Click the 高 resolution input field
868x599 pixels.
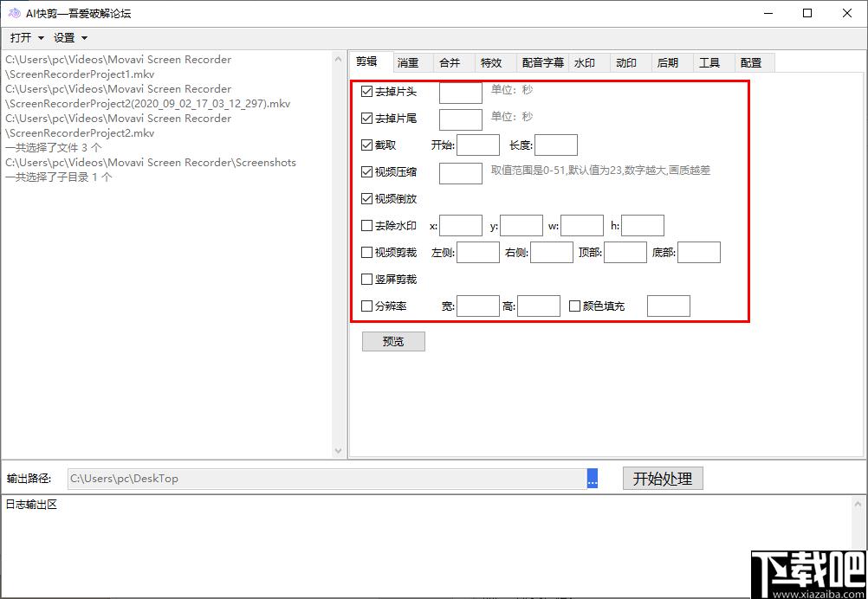click(x=539, y=306)
